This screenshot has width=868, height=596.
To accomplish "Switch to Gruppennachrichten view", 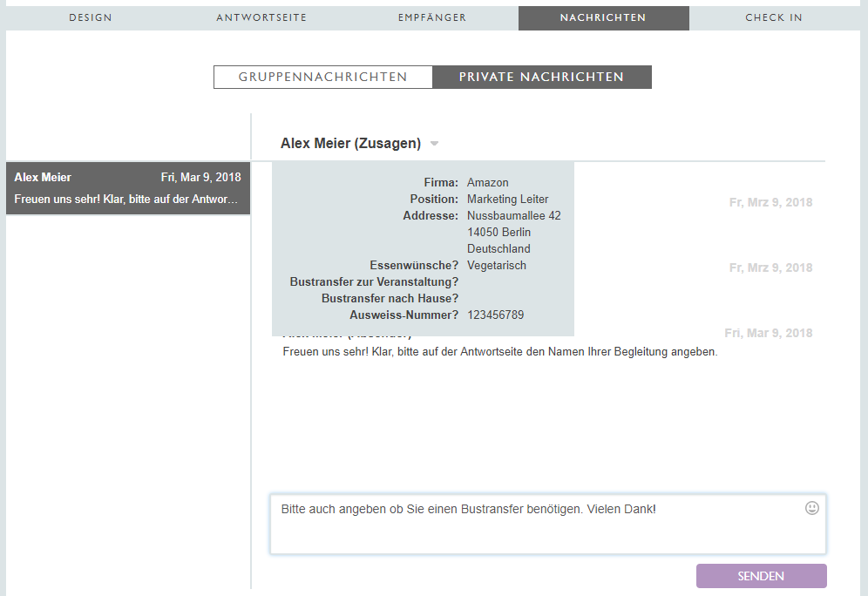I will [x=323, y=78].
